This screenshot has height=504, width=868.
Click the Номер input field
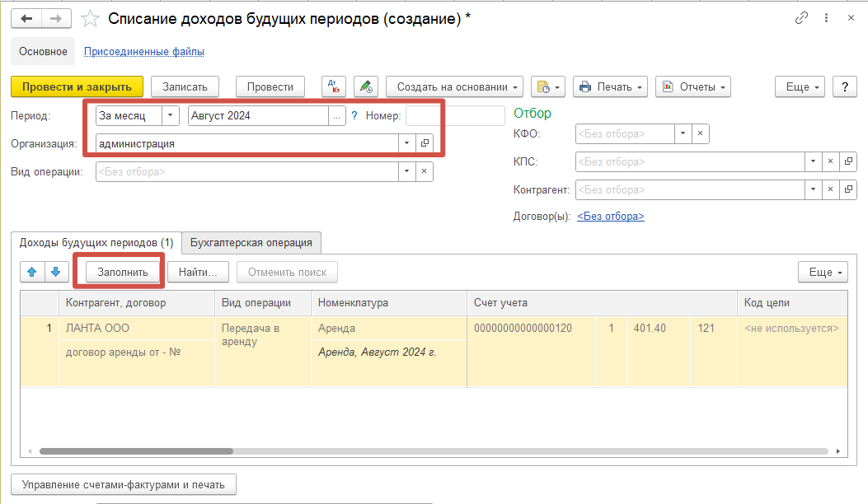(x=455, y=115)
